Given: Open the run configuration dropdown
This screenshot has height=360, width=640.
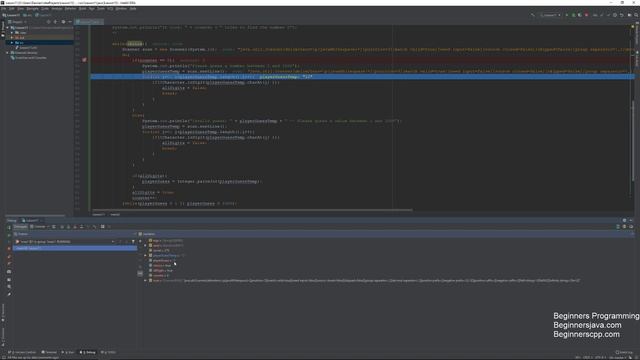Looking at the screenshot, I should (x=550, y=15).
